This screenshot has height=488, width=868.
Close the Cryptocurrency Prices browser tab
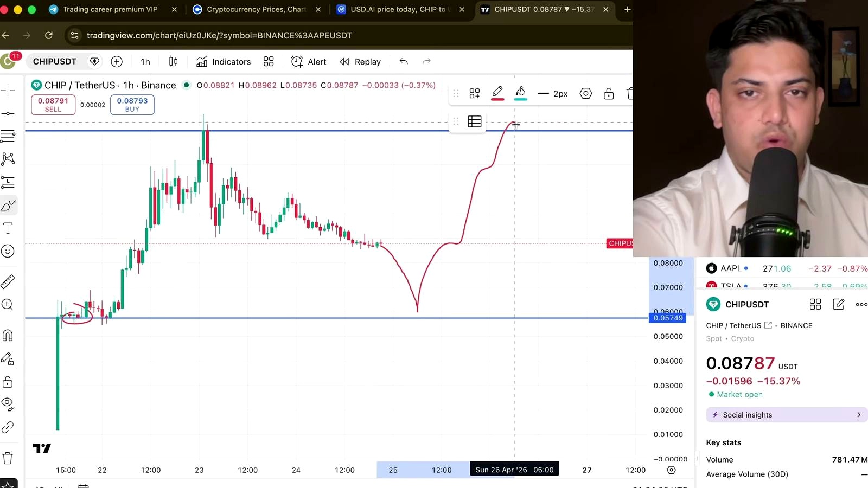318,9
